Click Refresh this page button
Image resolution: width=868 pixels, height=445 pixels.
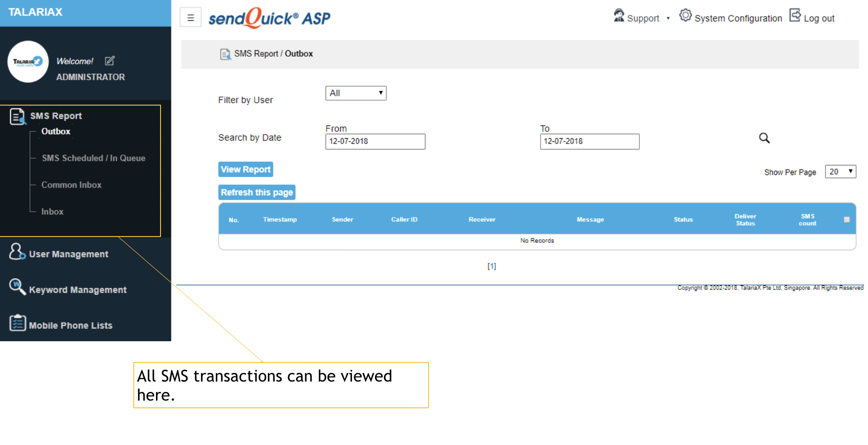[x=257, y=193]
